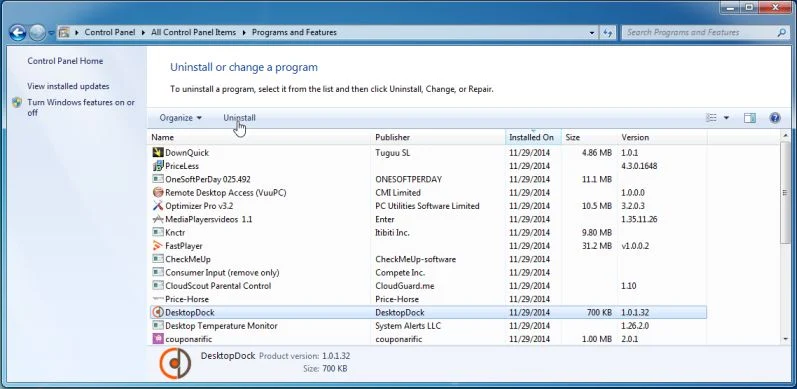Click the Windows features shield icon

click(x=17, y=102)
